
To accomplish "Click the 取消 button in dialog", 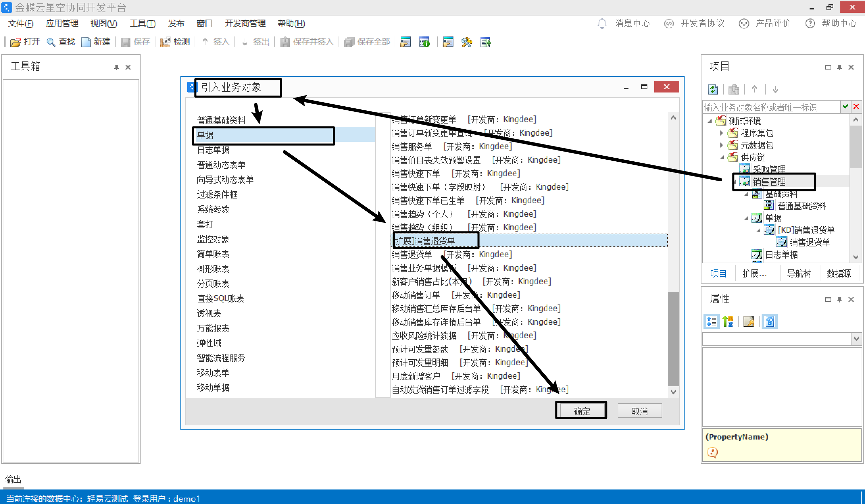I will 640,411.
